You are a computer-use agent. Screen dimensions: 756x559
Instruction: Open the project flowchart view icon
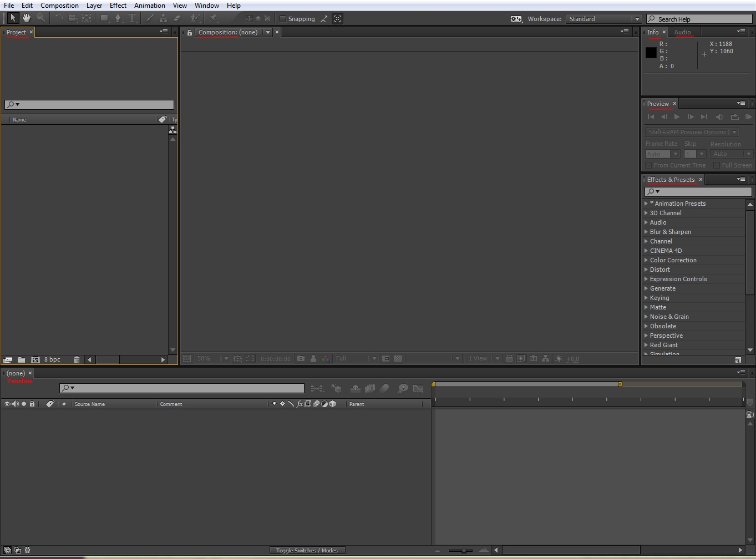[172, 130]
